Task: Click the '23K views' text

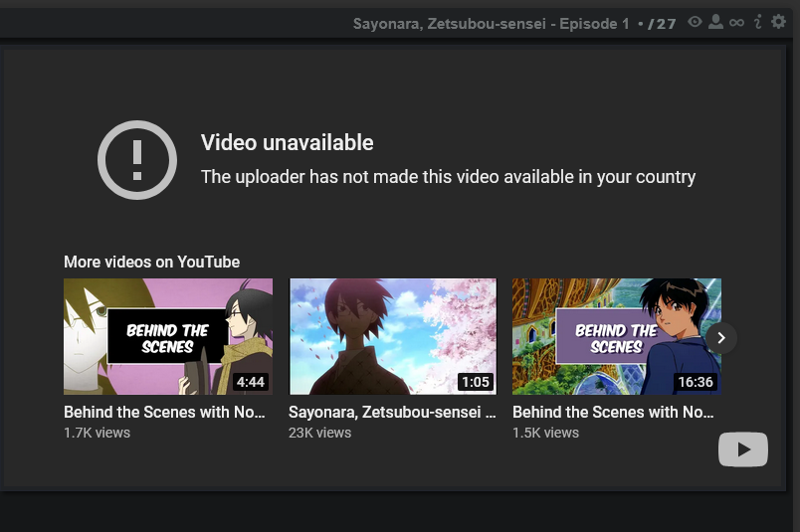Action: click(x=319, y=433)
